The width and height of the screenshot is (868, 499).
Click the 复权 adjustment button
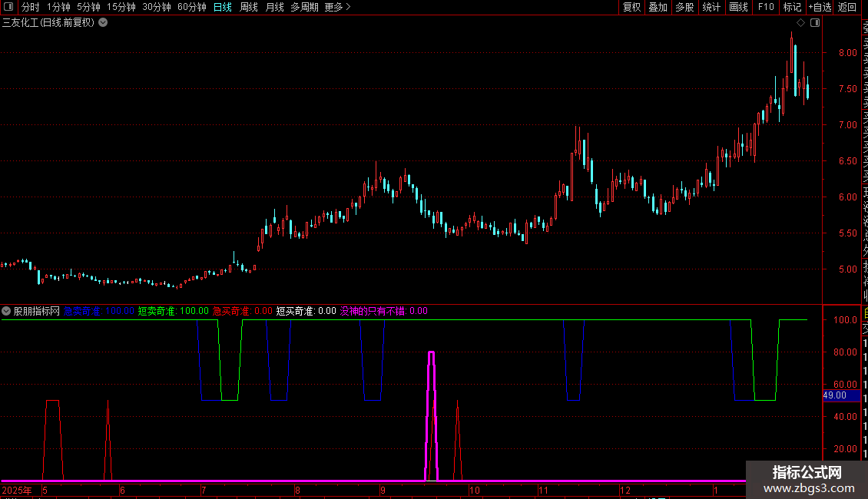(631, 7)
